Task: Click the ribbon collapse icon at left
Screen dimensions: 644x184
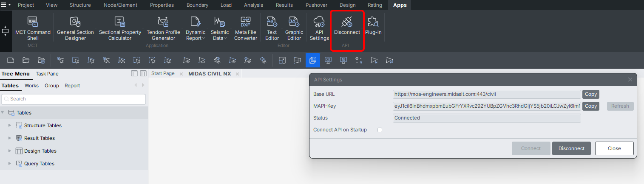Action: tap(6, 31)
